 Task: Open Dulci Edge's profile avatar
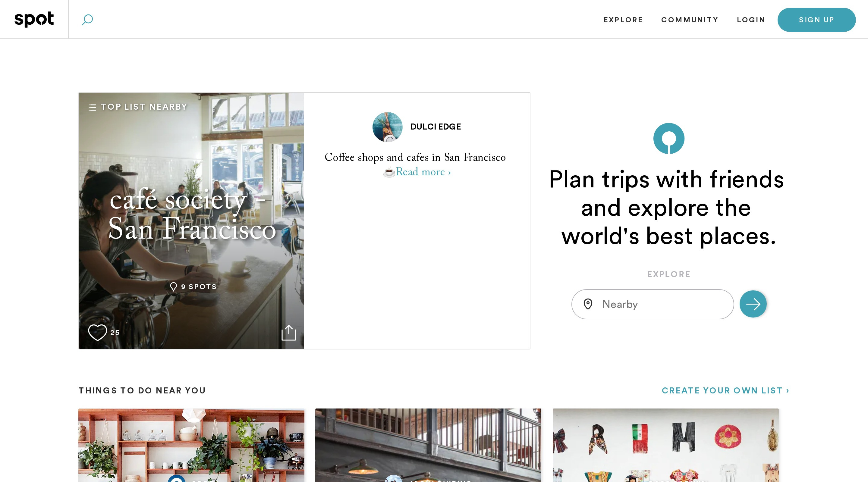[x=387, y=127]
